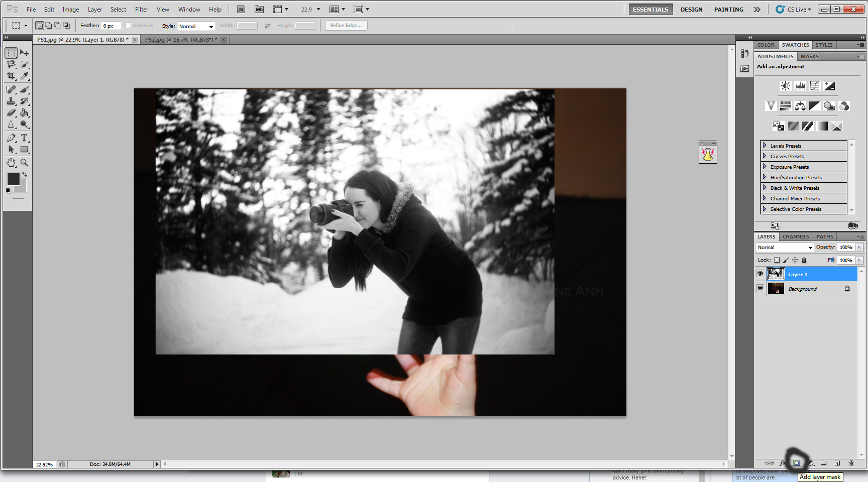Switch to the Swatches tab
This screenshot has height=482, width=868.
pyautogui.click(x=795, y=45)
